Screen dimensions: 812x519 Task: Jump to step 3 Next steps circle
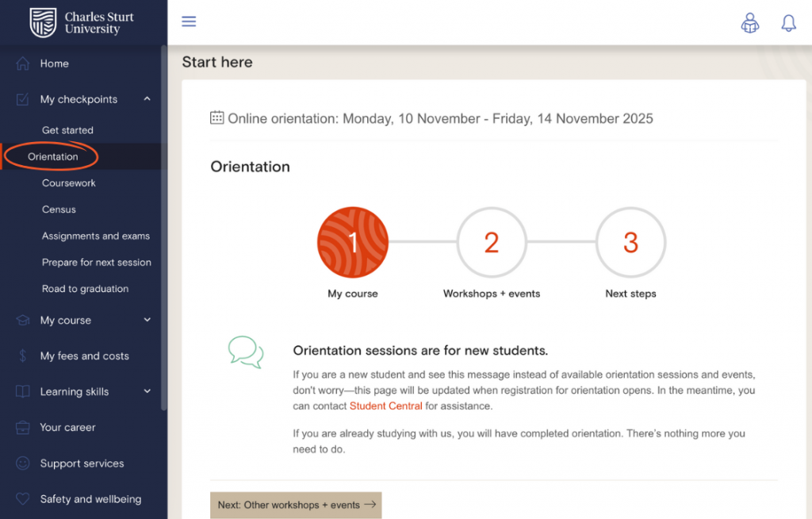tap(630, 243)
